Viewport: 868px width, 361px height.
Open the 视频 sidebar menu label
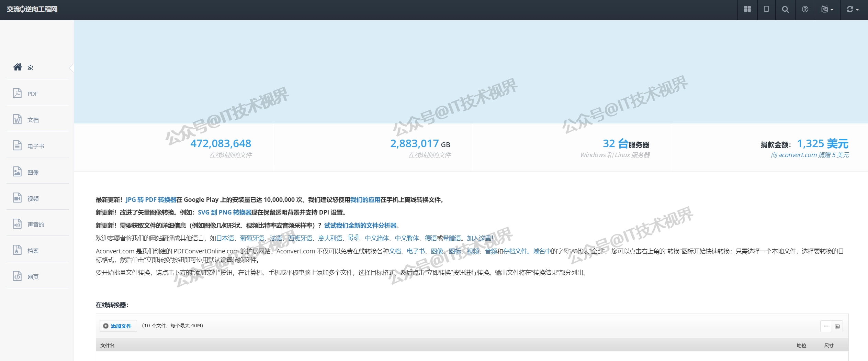(33, 199)
